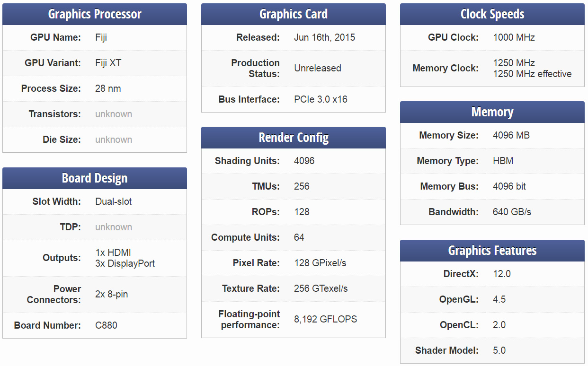Click the DirectX 12.0 version value

501,274
